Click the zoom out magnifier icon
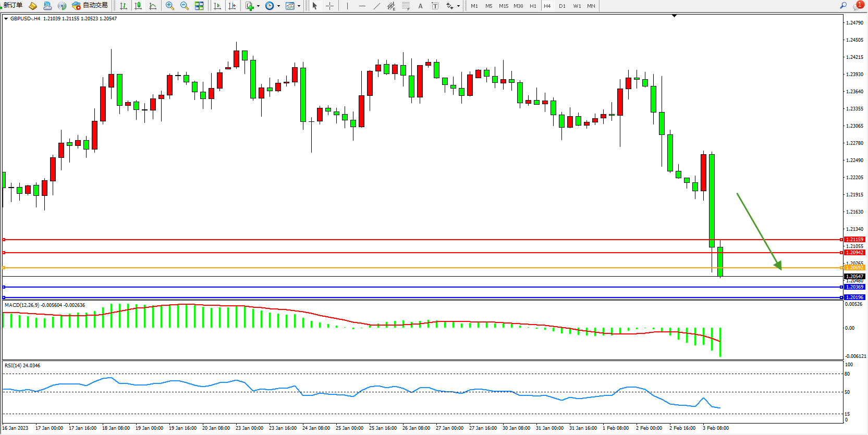868x435 pixels. pyautogui.click(x=184, y=6)
